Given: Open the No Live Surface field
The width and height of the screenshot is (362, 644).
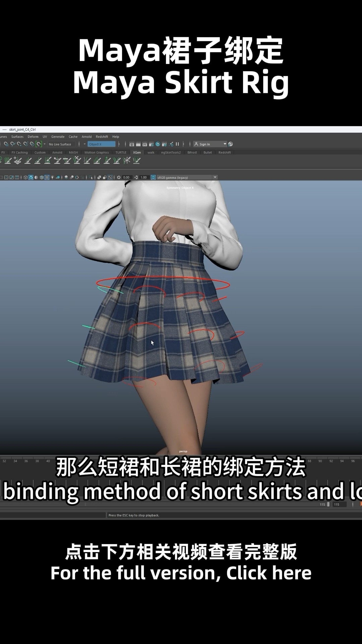Looking at the screenshot, I should [61, 144].
